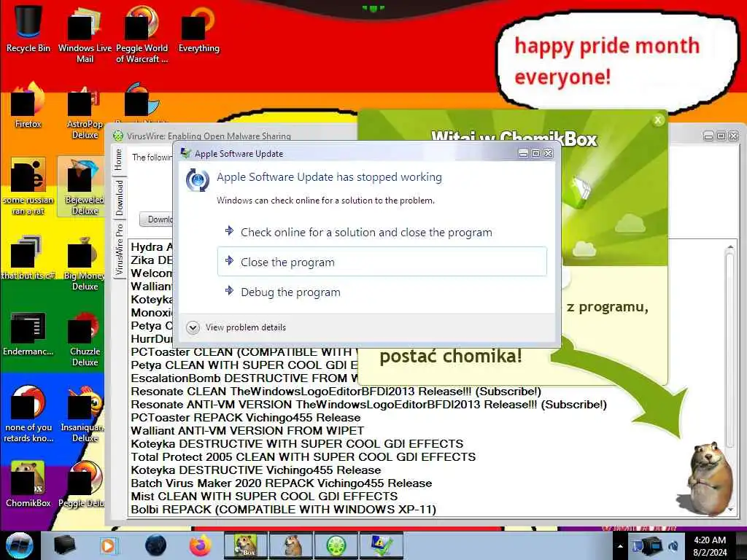Launch Big Money Deluxe desktop icon
Screen dimensions: 747x560
[x=84, y=262]
